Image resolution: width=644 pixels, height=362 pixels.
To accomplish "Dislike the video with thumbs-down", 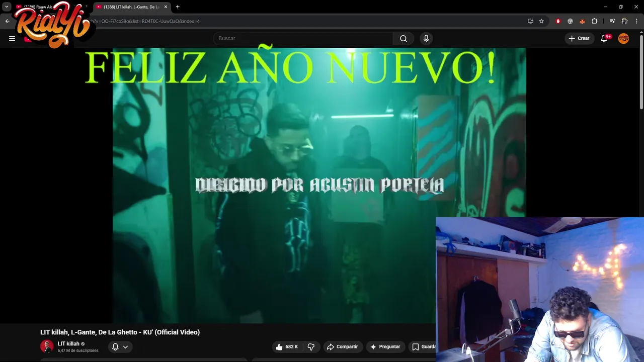I will [x=311, y=347].
